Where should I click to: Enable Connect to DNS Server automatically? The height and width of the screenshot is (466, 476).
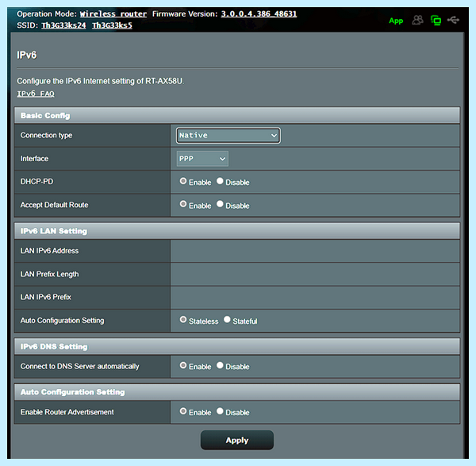click(183, 365)
